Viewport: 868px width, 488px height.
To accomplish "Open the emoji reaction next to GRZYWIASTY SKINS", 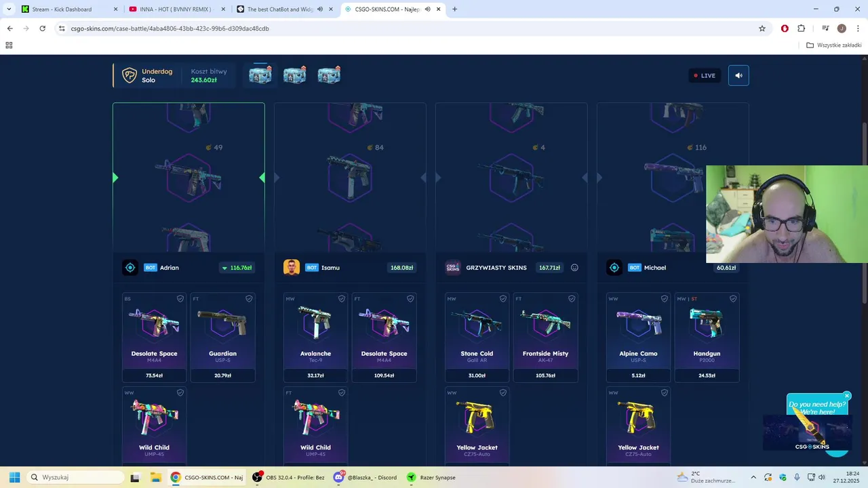I will [574, 268].
